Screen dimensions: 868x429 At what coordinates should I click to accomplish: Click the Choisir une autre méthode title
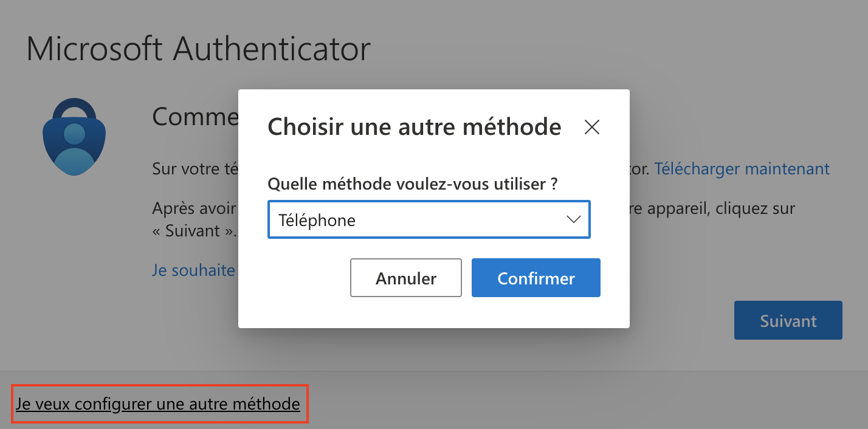click(x=414, y=126)
